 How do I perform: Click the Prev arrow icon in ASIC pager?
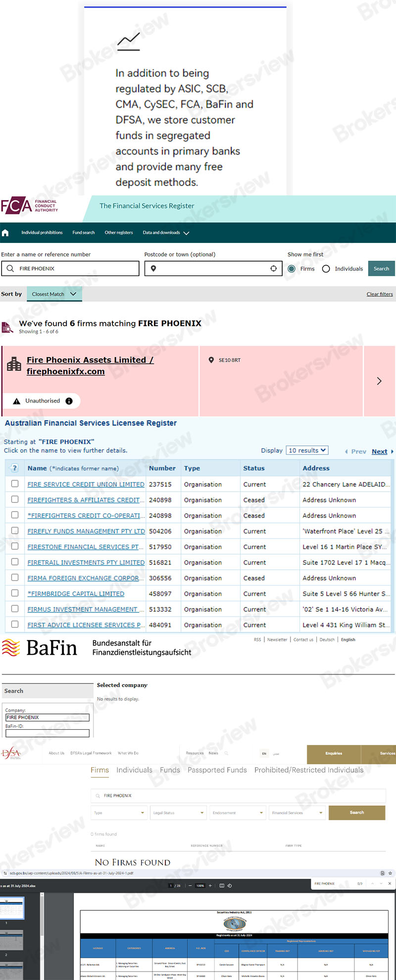point(346,452)
